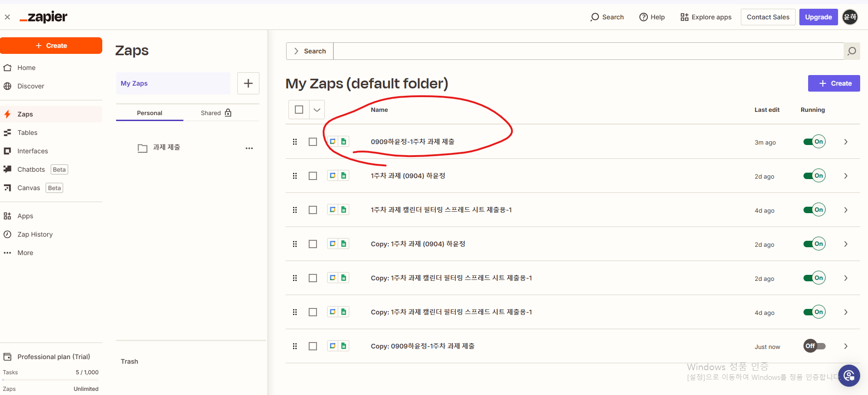The image size is (868, 395).
Task: Click the Professional plan icon
Action: tap(7, 357)
